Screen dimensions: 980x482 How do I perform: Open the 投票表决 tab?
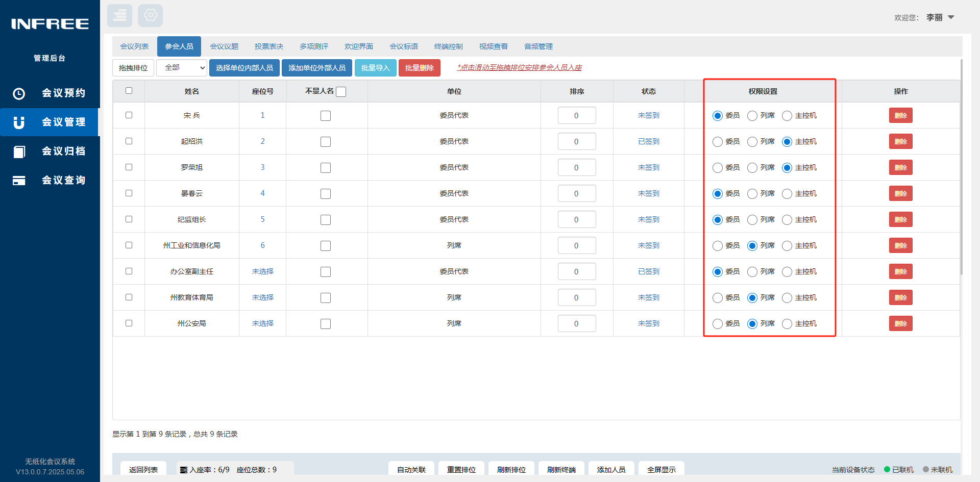click(x=269, y=46)
